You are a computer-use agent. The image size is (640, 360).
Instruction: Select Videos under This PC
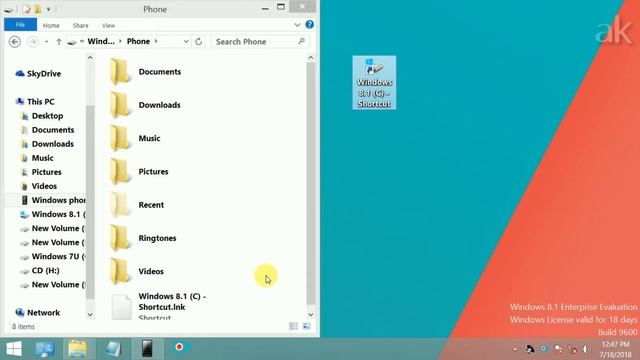(39, 186)
